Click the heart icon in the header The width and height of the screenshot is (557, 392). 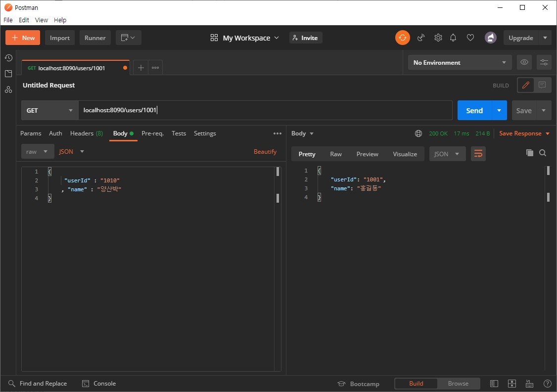click(x=470, y=38)
